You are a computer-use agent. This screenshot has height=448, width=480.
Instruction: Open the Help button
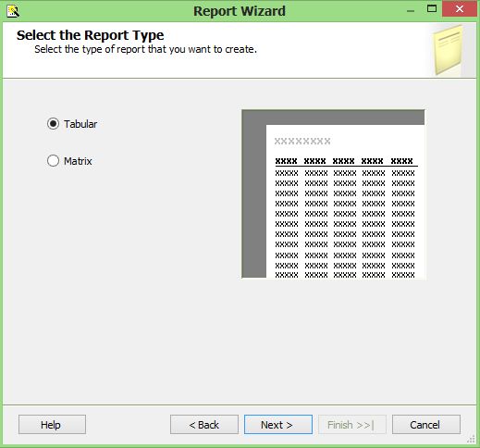pyautogui.click(x=52, y=425)
